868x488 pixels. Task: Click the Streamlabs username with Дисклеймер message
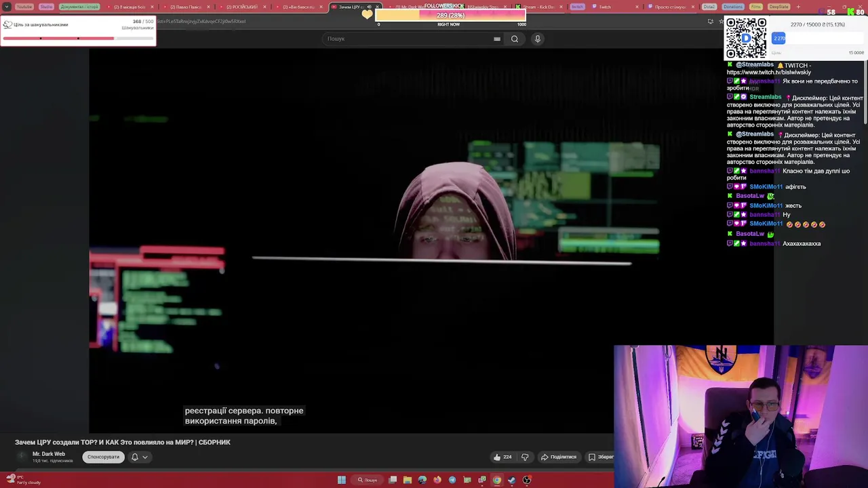[766, 97]
